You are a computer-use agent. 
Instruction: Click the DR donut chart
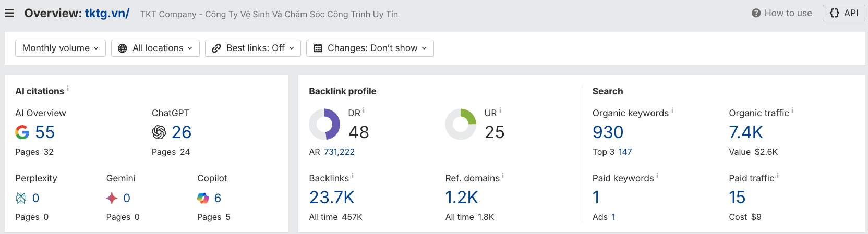(x=324, y=124)
